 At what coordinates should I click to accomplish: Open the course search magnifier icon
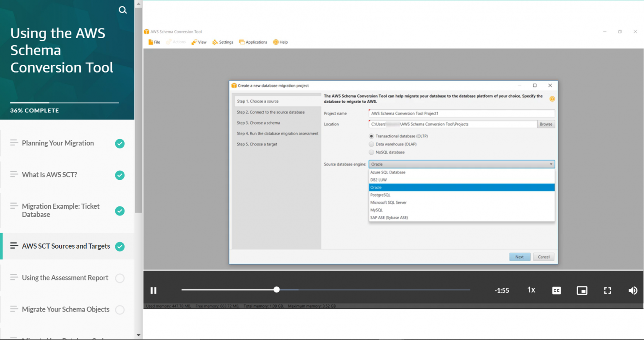pos(122,10)
